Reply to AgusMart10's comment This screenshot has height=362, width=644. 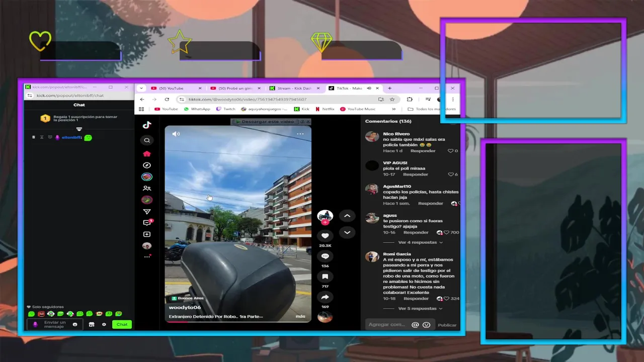click(430, 204)
